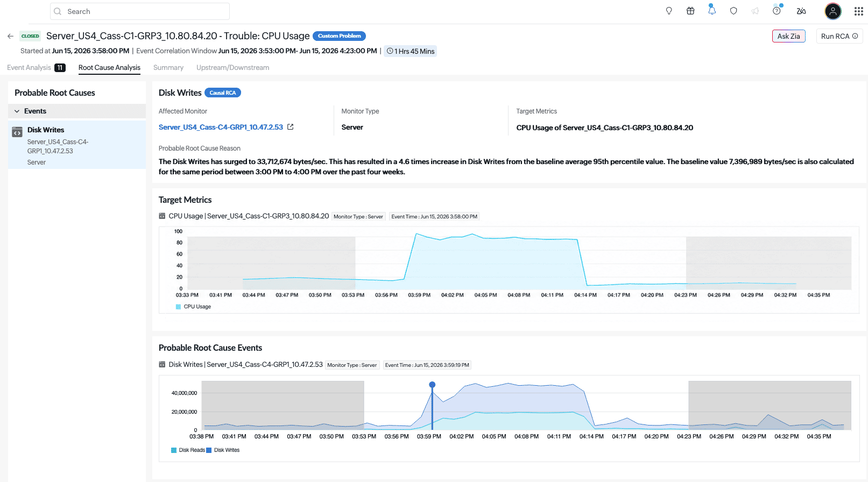Open Server_US4_Cass-C4-GRP1_10.47.2.53 monitor link
The image size is (868, 482).
pyautogui.click(x=221, y=127)
